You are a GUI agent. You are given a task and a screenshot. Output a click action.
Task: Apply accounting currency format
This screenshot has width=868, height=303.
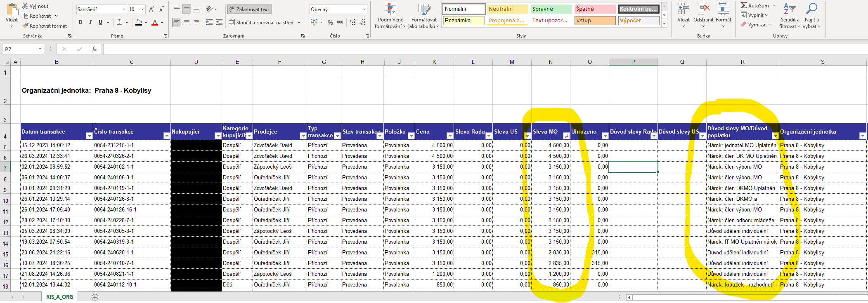314,22
